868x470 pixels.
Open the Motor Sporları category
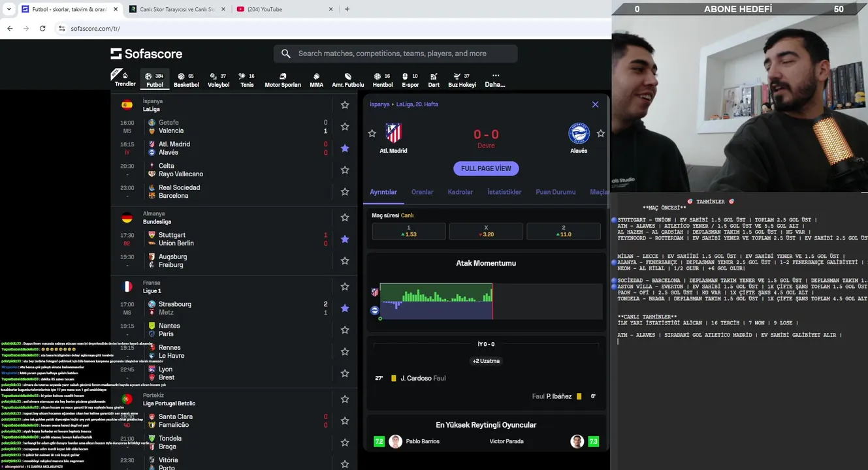tap(283, 79)
